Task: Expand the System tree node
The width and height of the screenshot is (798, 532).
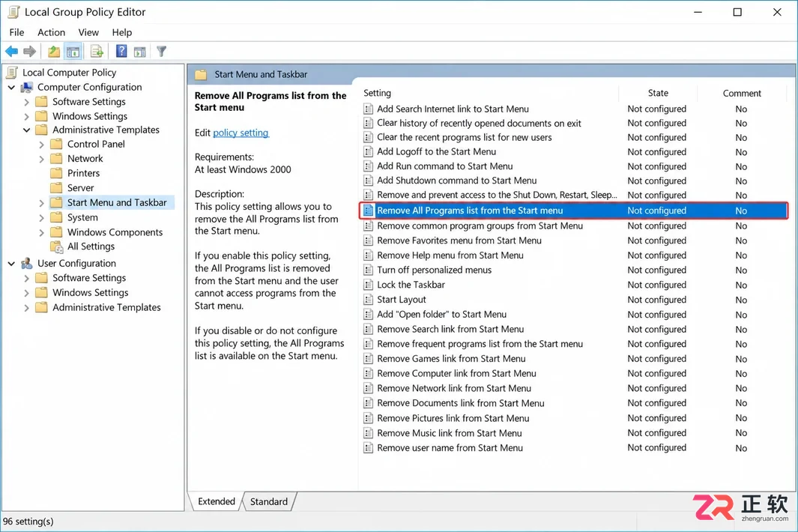Action: [x=42, y=218]
